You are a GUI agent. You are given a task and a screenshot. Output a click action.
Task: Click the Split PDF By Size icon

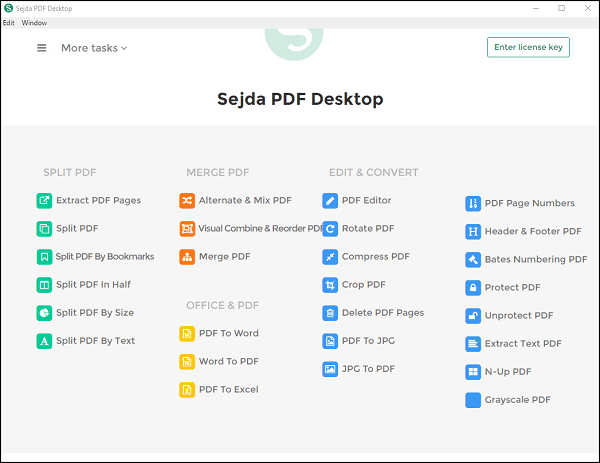coord(44,313)
